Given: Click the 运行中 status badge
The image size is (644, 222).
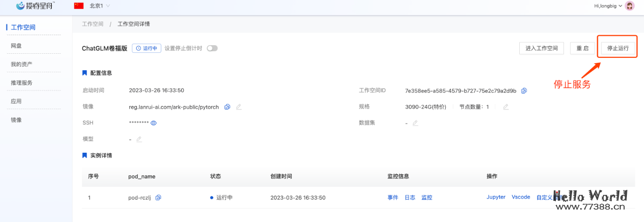Looking at the screenshot, I should click(146, 48).
